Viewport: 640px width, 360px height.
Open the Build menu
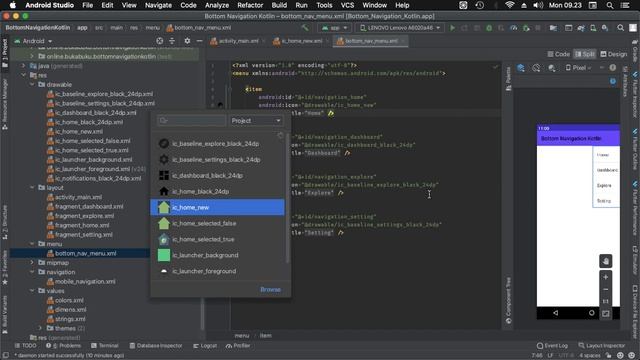[279, 5]
